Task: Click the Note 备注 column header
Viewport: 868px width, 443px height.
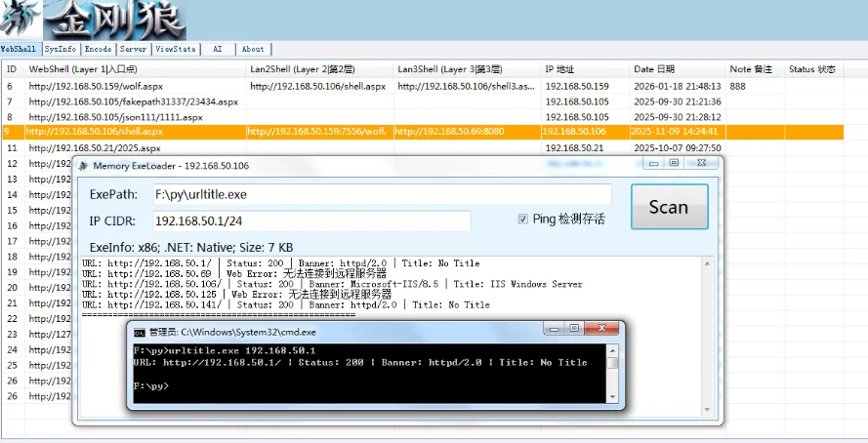Action: tap(755, 69)
